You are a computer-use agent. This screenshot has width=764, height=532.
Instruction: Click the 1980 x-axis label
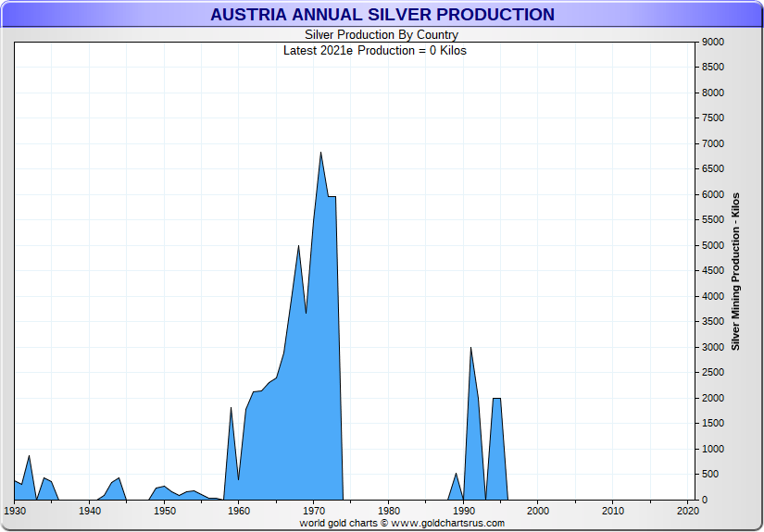(389, 511)
